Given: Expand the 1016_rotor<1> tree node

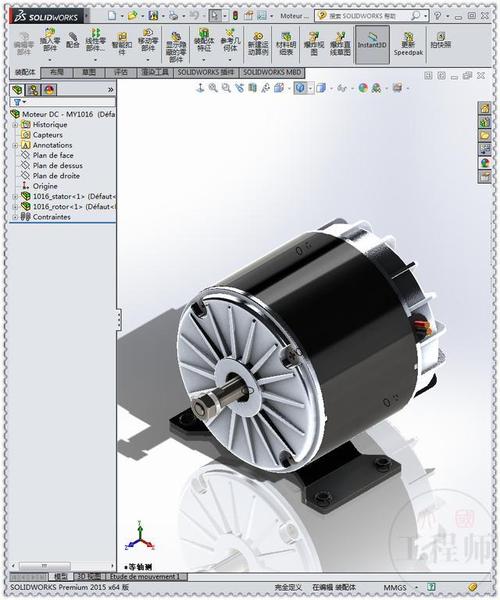Looking at the screenshot, I should click(x=15, y=207).
